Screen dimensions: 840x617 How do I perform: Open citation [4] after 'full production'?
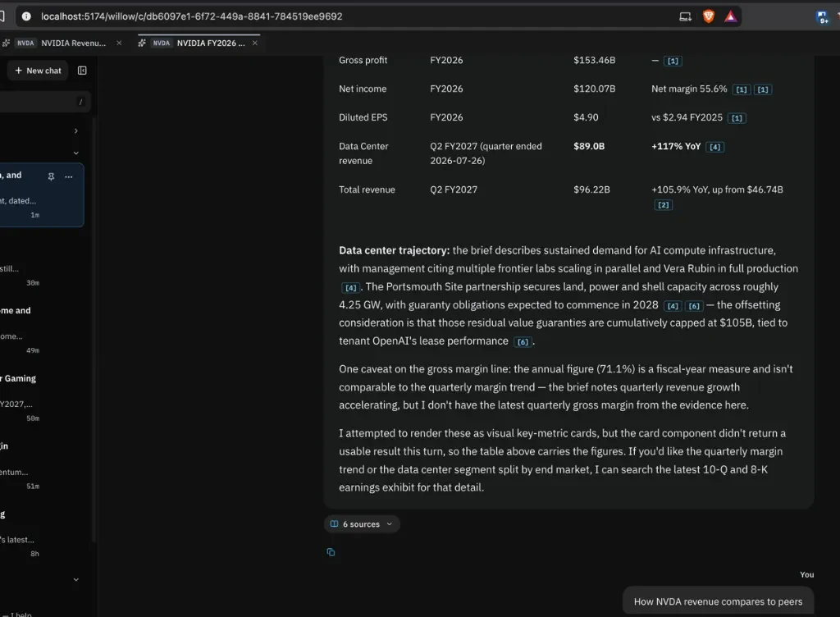351,288
